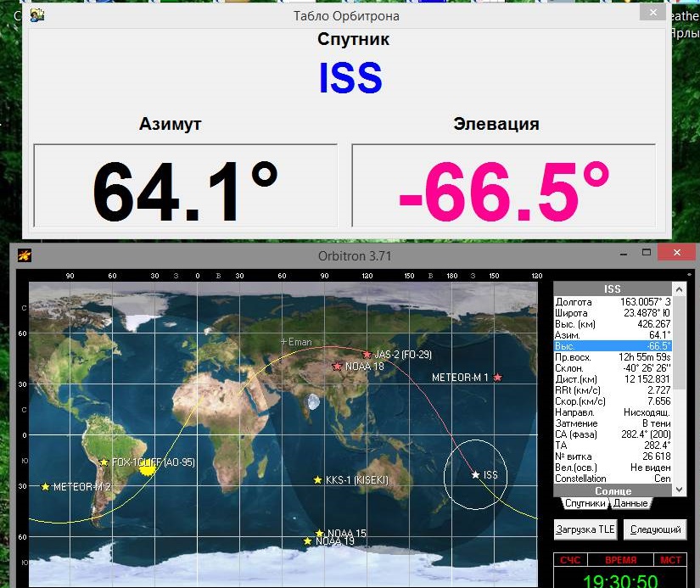700x588 pixels.
Task: Click the ВРЕМЯ clock header label
Action: (620, 560)
